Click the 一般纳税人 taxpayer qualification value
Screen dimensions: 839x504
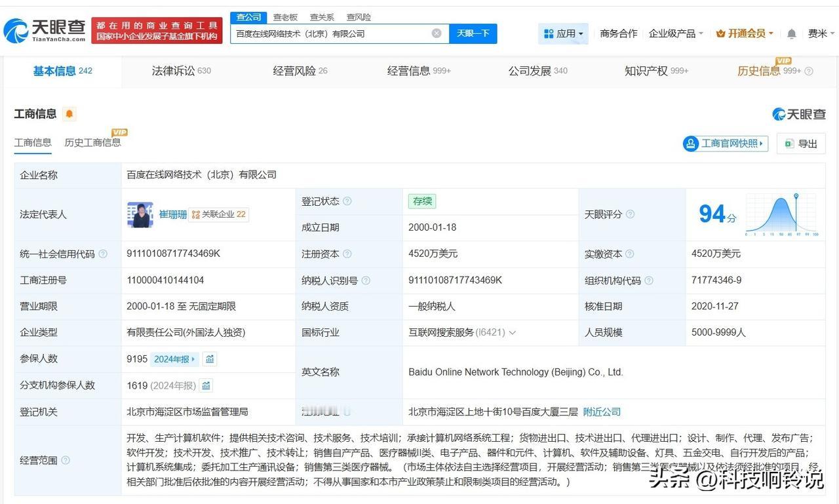[432, 307]
